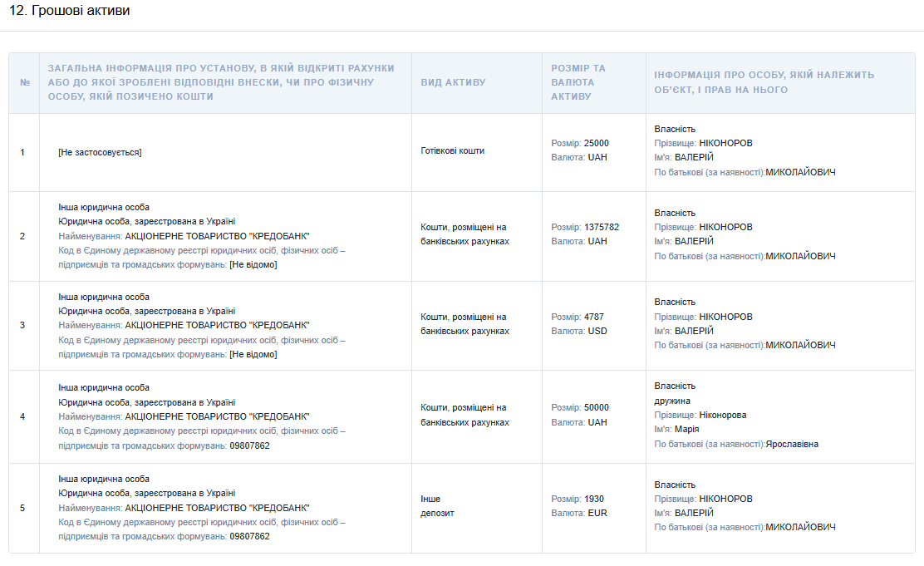Image resolution: width=924 pixels, height=566 pixels.
Task: Click the amount value 1375782
Action: click(601, 227)
